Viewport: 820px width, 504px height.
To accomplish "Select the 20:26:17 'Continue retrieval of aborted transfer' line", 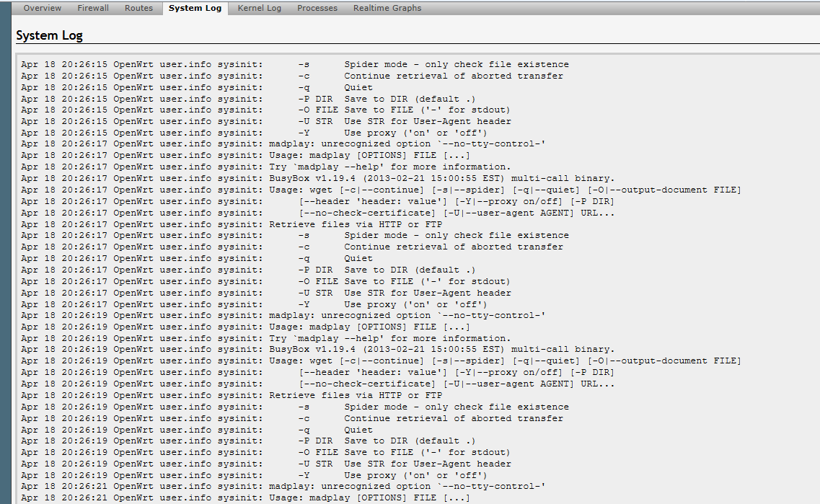I will [292, 247].
